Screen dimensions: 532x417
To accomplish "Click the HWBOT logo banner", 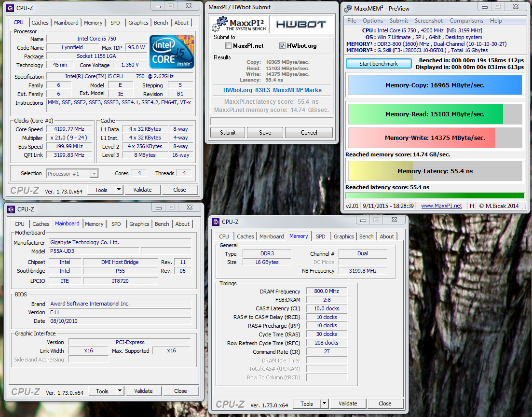I will point(301,24).
